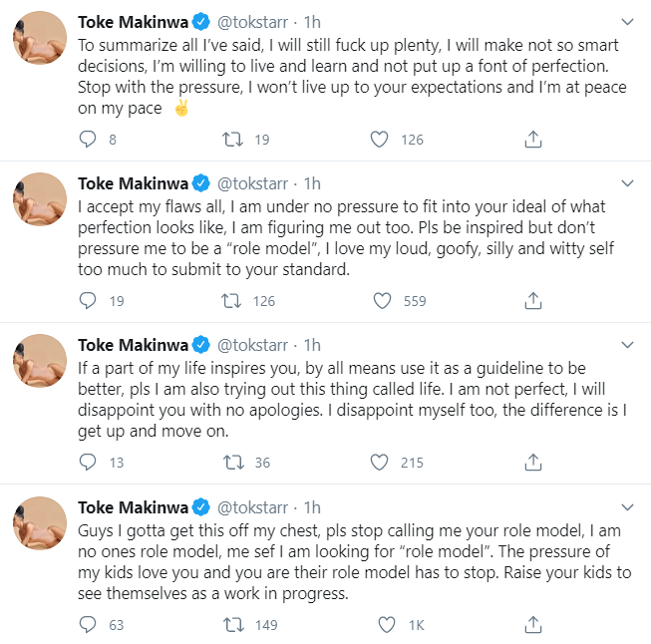Retweet the tweet with 149 retweets
The width and height of the screenshot is (651, 644).
pyautogui.click(x=233, y=624)
